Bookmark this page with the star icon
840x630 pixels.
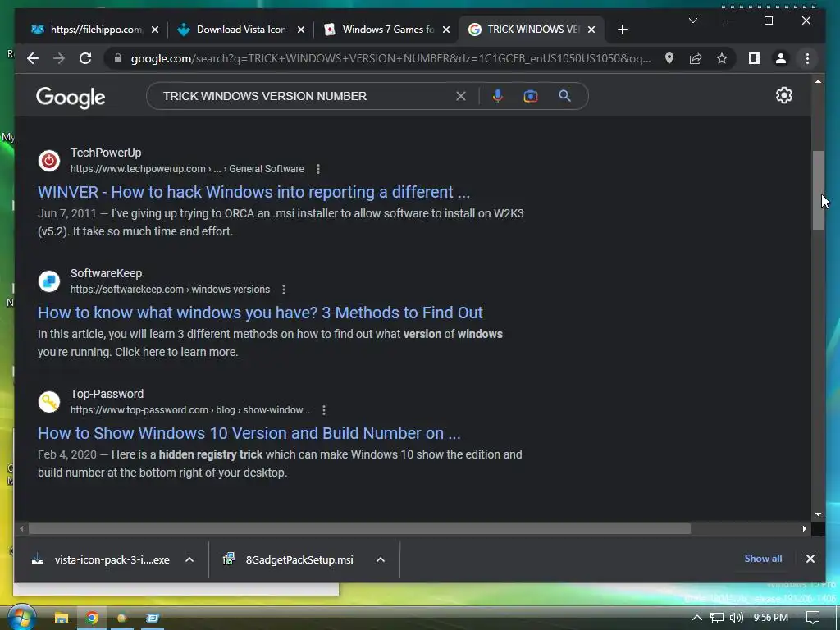722,58
